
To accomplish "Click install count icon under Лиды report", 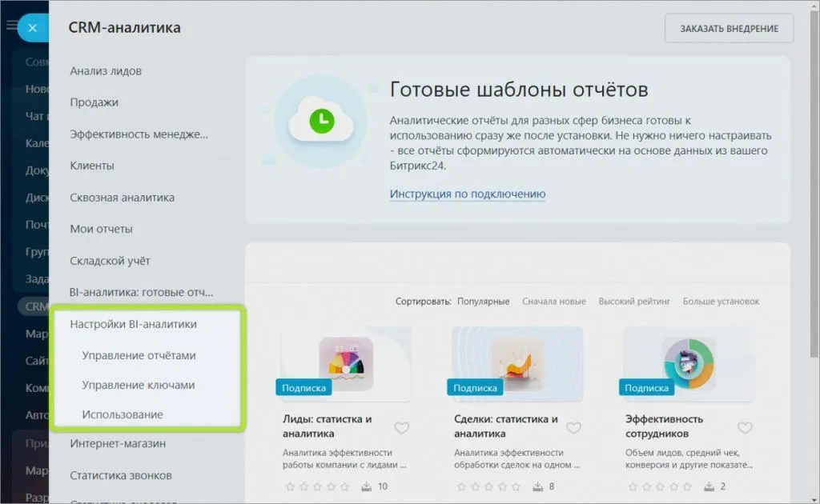I will pos(368,486).
